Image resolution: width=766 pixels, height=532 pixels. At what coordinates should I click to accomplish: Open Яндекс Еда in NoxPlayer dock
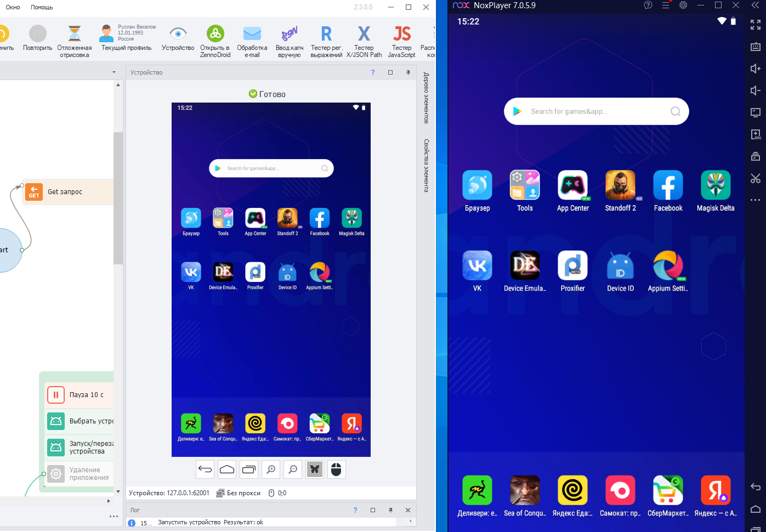(572, 496)
